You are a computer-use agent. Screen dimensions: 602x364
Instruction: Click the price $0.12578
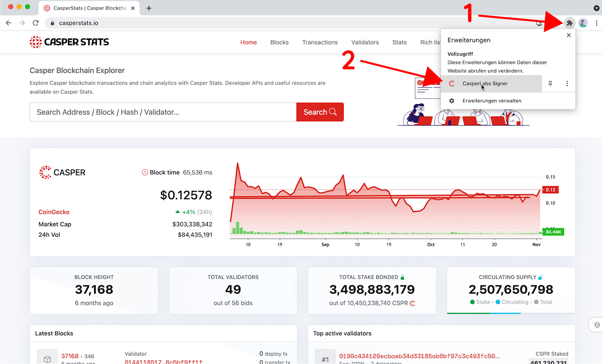[186, 195]
